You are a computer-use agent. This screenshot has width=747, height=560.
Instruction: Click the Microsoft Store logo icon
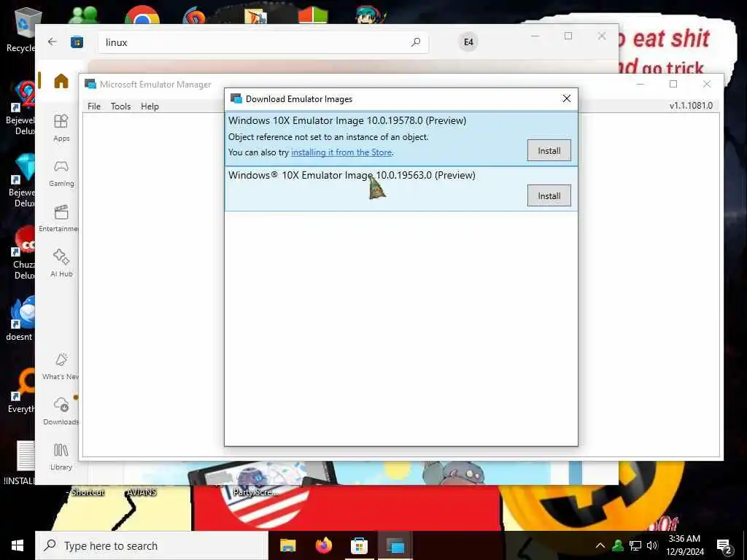coord(77,42)
